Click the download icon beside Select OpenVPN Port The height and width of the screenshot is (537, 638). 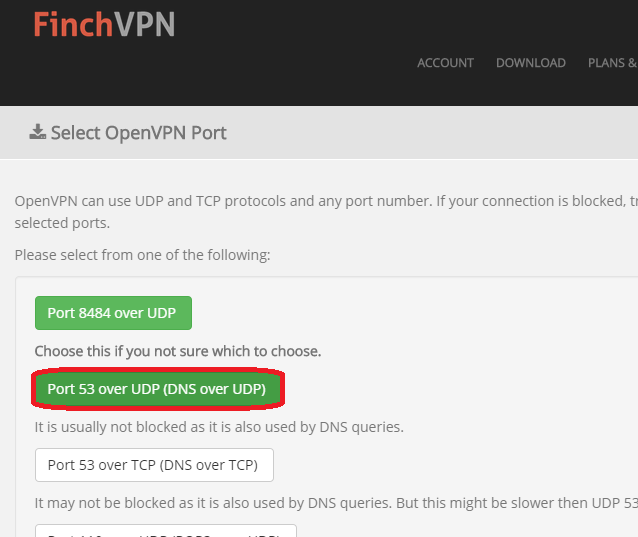[37, 132]
